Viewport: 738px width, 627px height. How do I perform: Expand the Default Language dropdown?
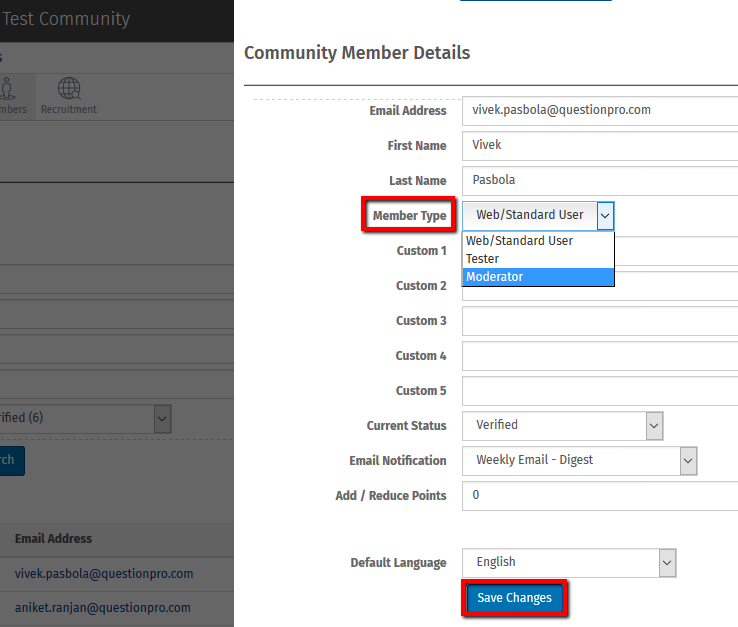[x=569, y=563]
